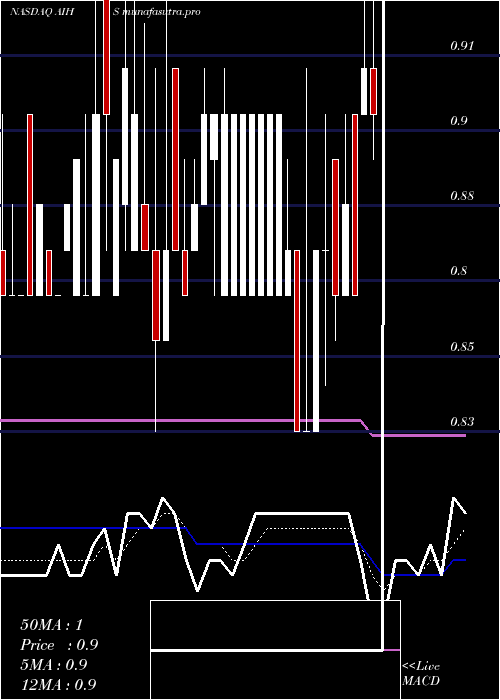
Task: Click the 50MA : 1 readout
Action: point(52,625)
